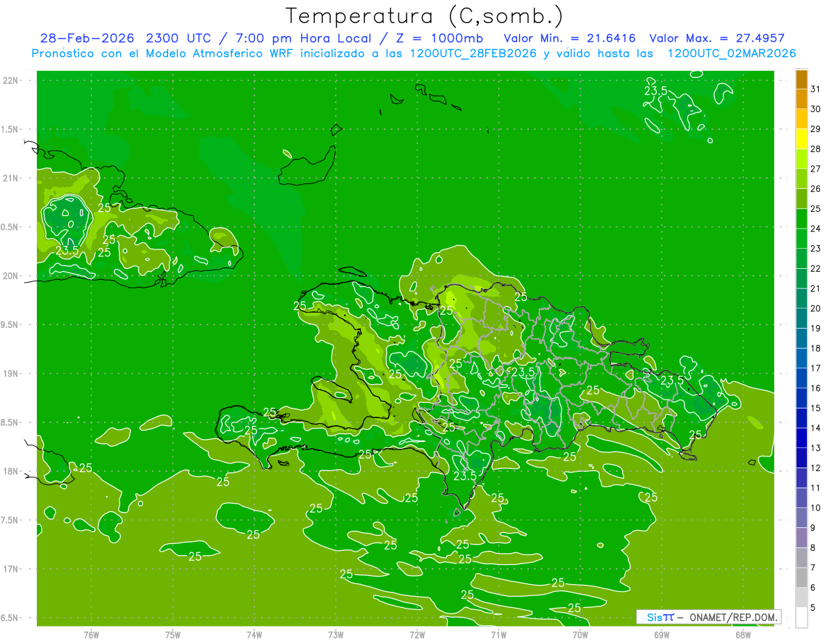Image resolution: width=834 pixels, height=644 pixels.
Task: Click the "29" colorbar label
Action: click(x=816, y=129)
